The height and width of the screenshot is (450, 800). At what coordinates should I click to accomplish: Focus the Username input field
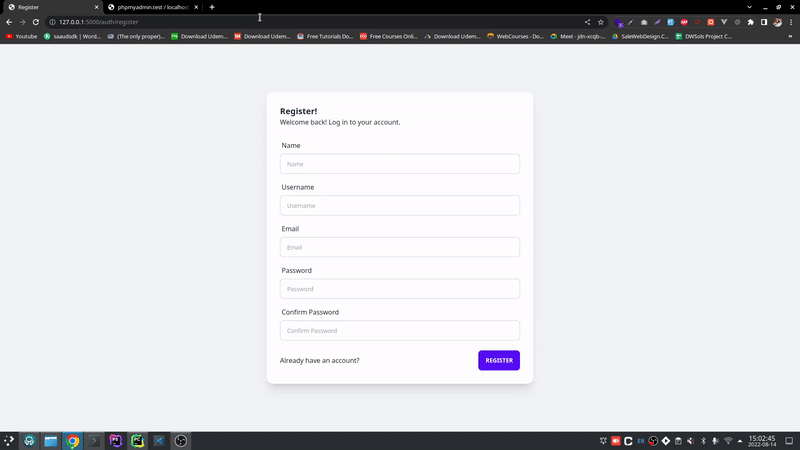click(399, 206)
